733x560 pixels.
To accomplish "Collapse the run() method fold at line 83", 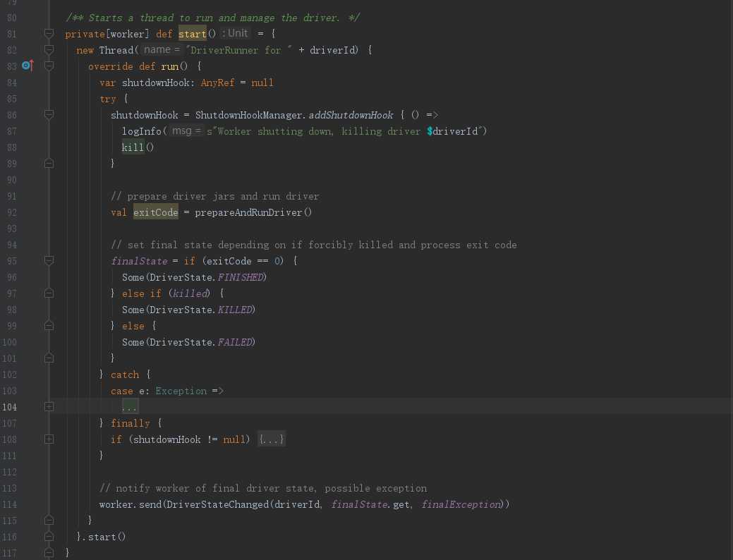I will (x=49, y=66).
